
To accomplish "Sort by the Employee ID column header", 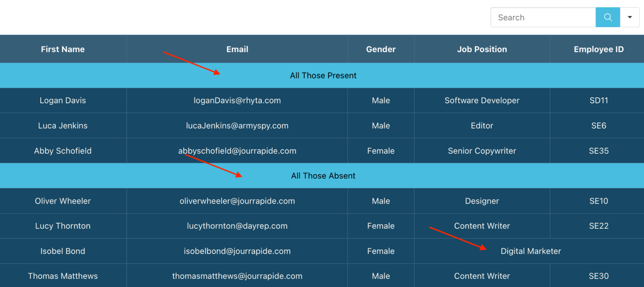I will pyautogui.click(x=598, y=49).
